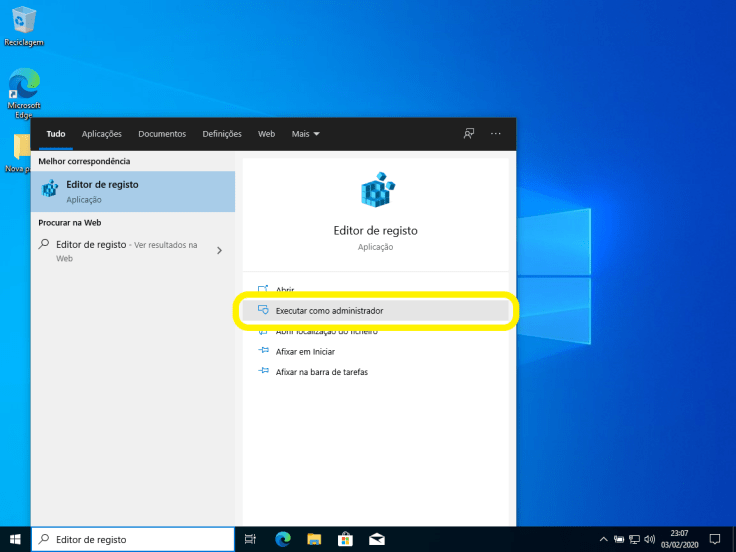This screenshot has height=552, width=736.
Task: Open Task View from taskbar
Action: pyautogui.click(x=251, y=539)
